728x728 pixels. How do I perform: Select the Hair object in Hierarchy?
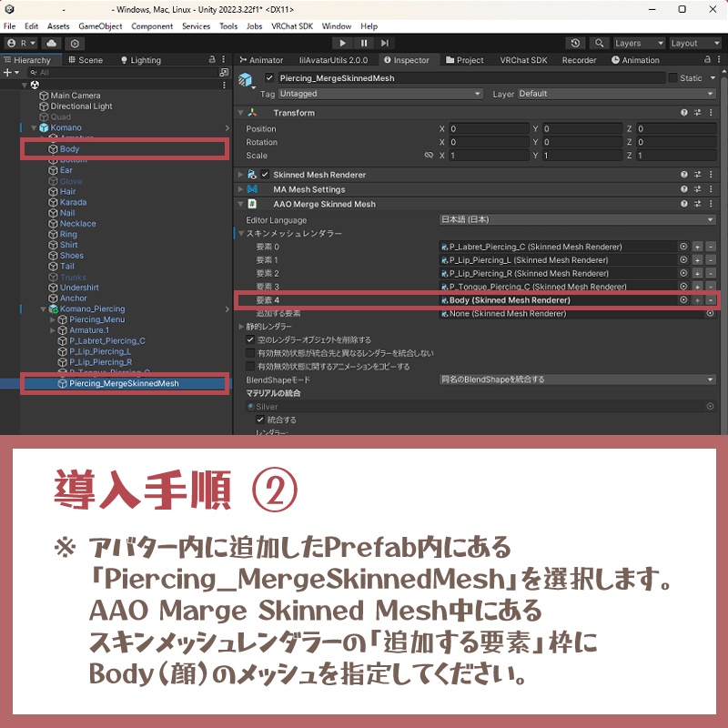67,191
